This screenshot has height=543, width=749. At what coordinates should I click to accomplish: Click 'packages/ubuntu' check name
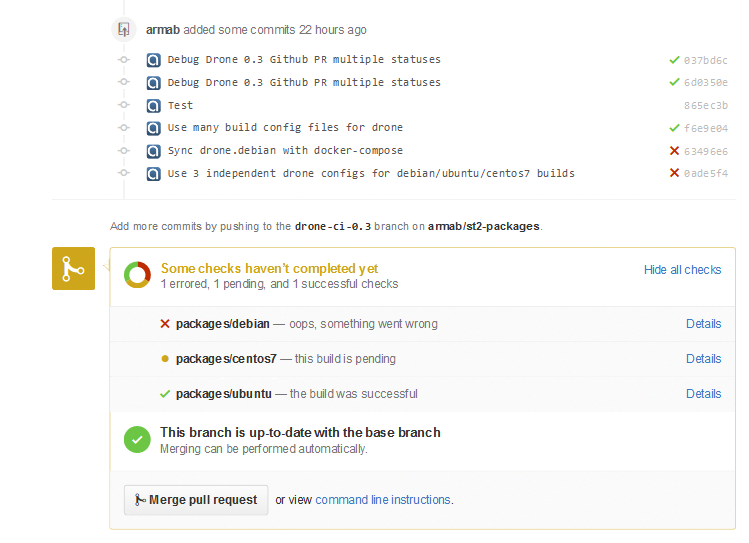224,394
